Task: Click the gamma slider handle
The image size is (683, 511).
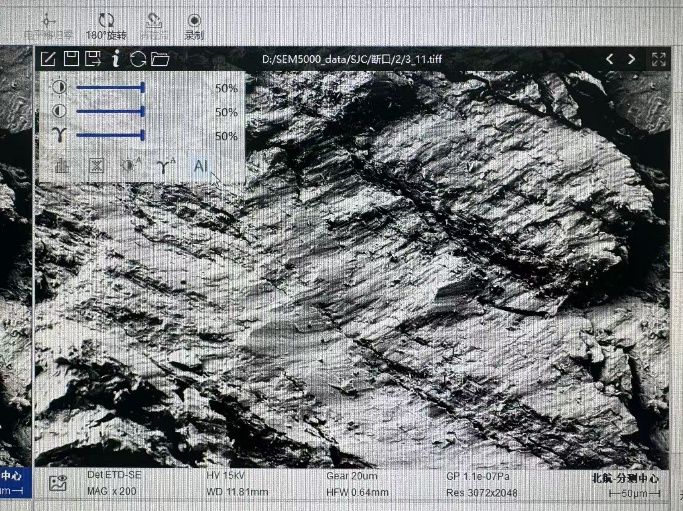Action: pyautogui.click(x=143, y=135)
